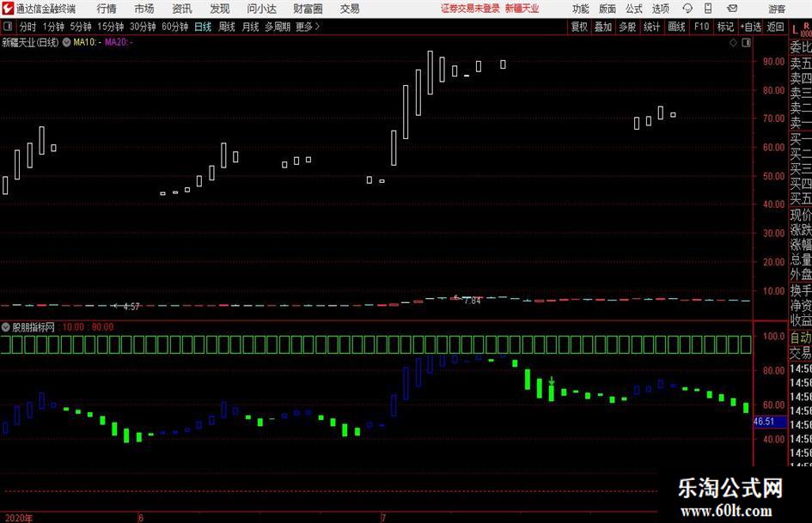Open the headset customer service icon
Screen dimensions: 812x523
click(687, 9)
